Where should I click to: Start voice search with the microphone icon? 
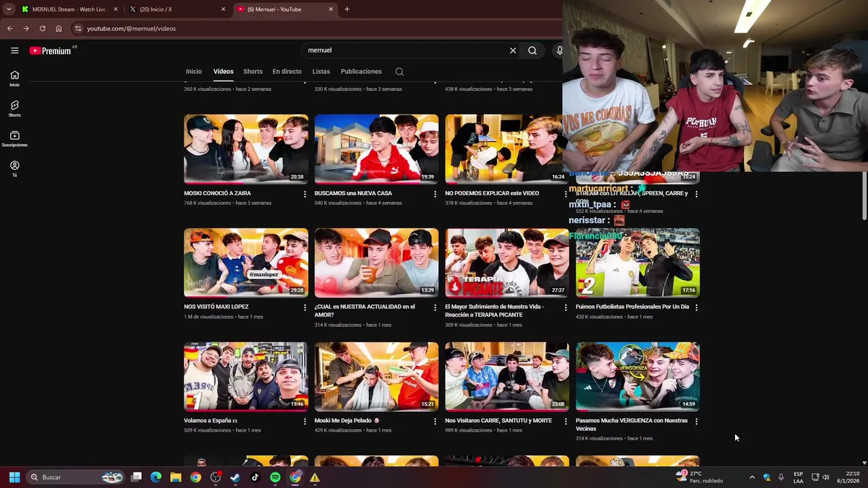tap(559, 50)
